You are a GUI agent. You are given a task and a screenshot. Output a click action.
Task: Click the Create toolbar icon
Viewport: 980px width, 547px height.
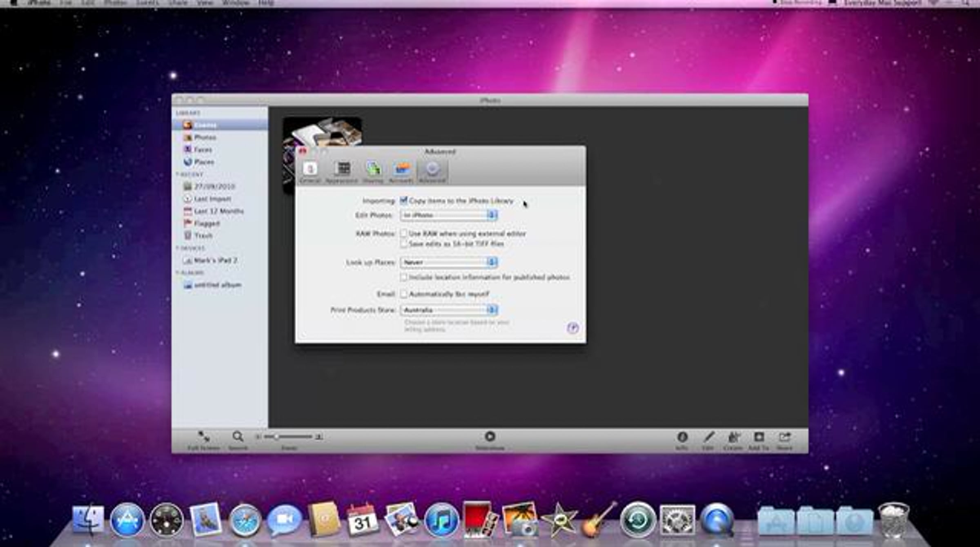click(733, 438)
